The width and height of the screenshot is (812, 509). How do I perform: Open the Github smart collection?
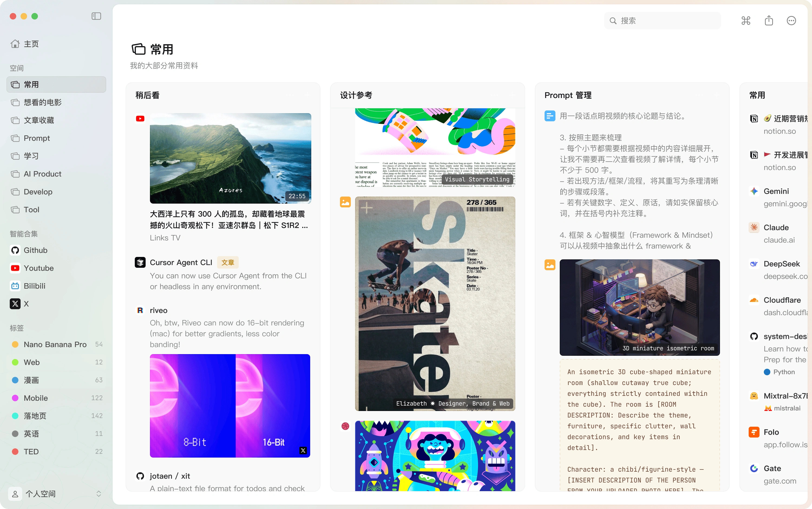(x=35, y=250)
